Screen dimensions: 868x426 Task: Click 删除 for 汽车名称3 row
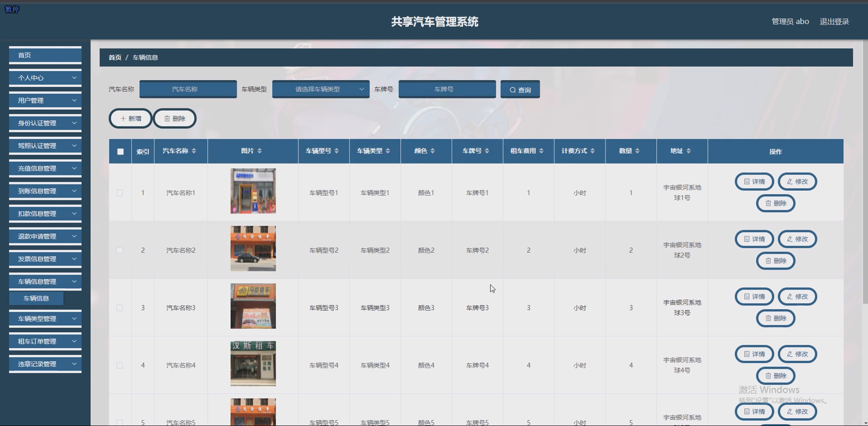[x=775, y=319]
